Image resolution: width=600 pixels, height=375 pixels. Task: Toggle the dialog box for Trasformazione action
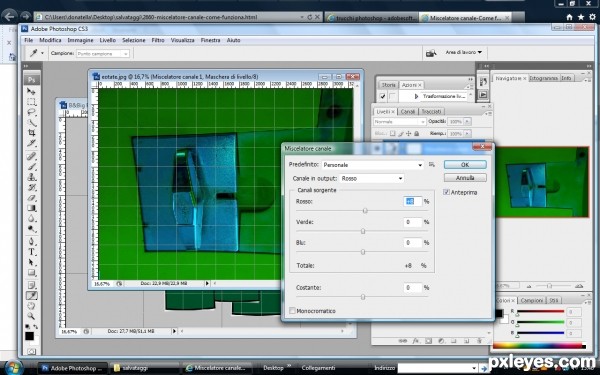pyautogui.click(x=392, y=96)
